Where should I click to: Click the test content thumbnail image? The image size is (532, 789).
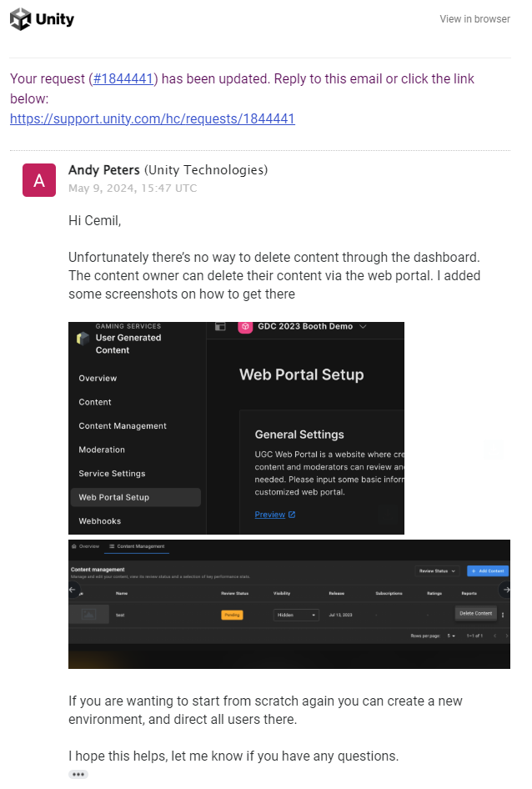pos(89,615)
